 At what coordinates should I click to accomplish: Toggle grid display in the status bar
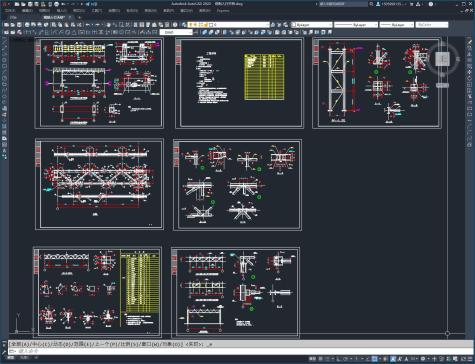pos(320,359)
